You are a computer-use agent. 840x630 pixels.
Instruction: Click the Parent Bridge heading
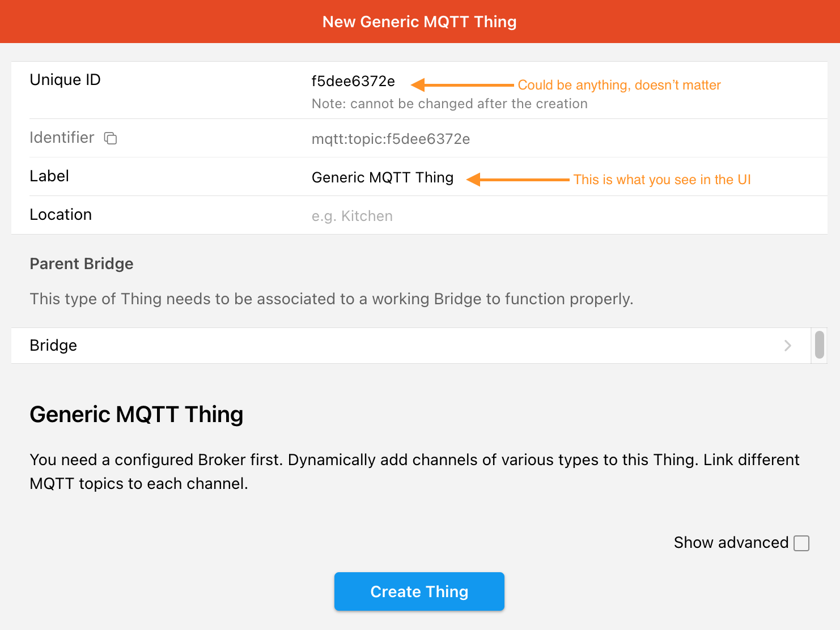[x=82, y=264]
